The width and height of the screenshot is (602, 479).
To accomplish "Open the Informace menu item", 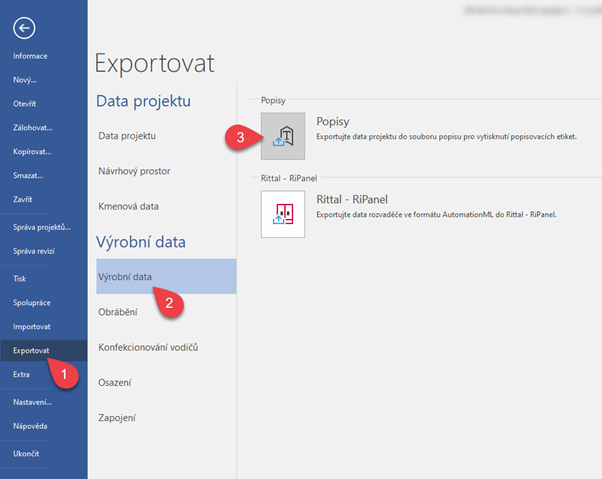I will [x=30, y=56].
